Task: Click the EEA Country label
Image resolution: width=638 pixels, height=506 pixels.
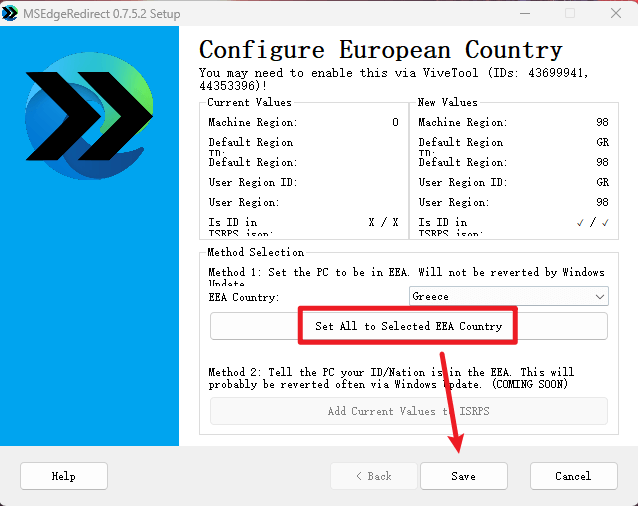Action: coord(243,297)
